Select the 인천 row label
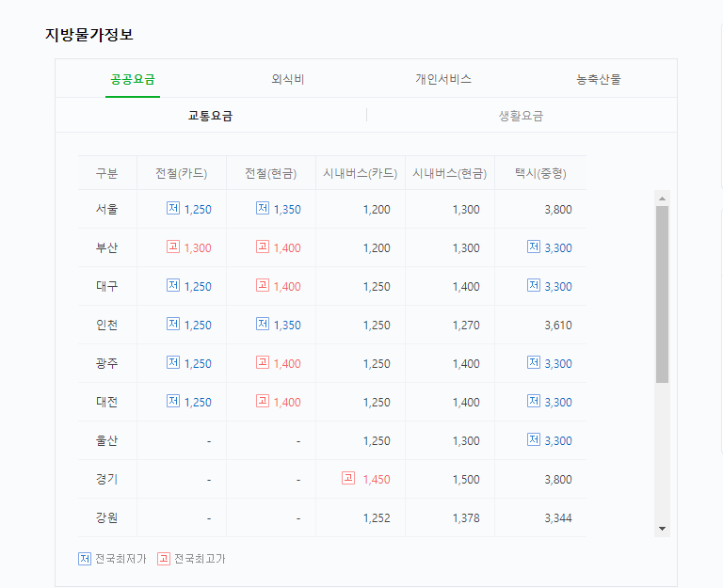 107,325
